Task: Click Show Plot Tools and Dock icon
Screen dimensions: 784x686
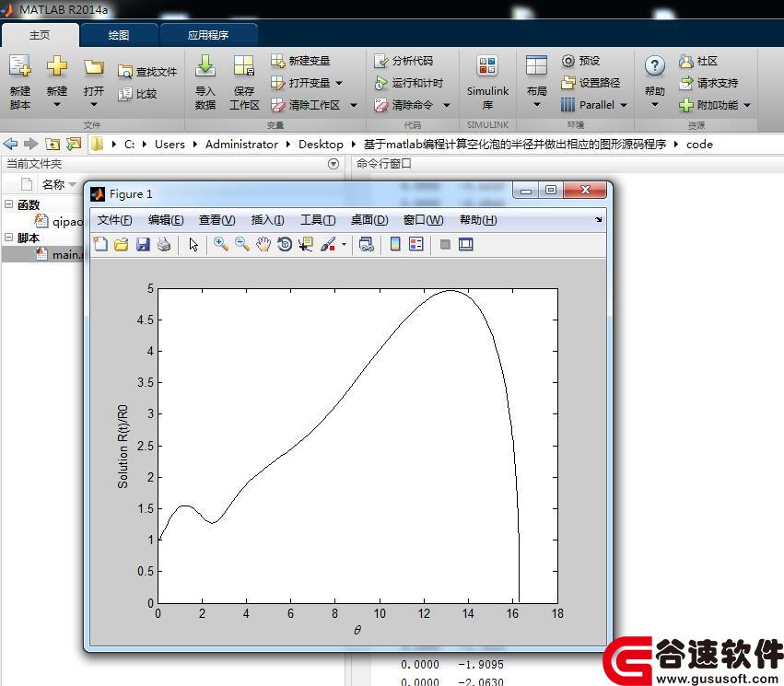Action: [465, 244]
